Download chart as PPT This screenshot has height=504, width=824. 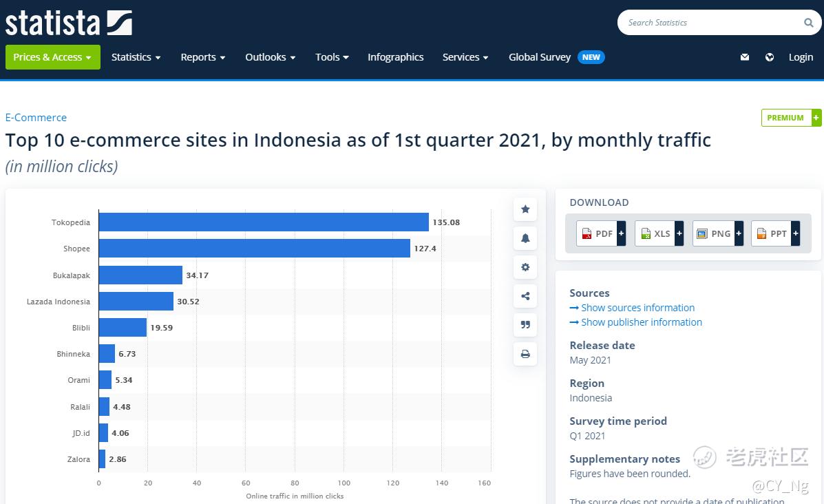point(776,233)
